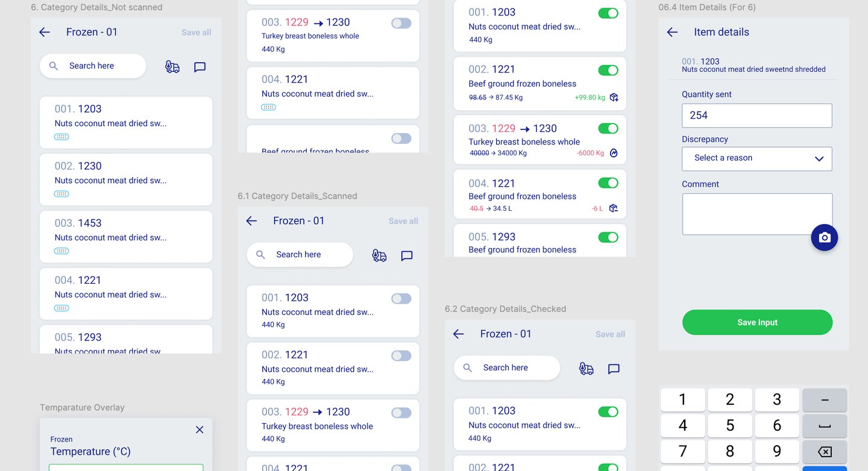Click the round icon beside -6000 Kg
This screenshot has width=868, height=471.
[x=614, y=153]
